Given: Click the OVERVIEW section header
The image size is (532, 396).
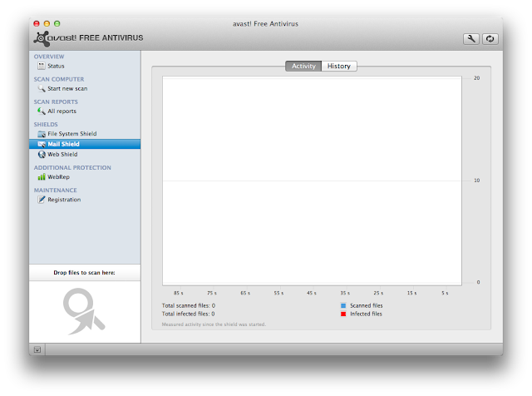Looking at the screenshot, I should [49, 57].
